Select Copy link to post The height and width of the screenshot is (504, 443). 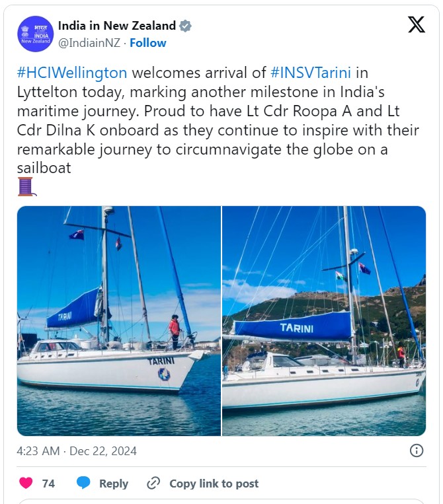214,484
